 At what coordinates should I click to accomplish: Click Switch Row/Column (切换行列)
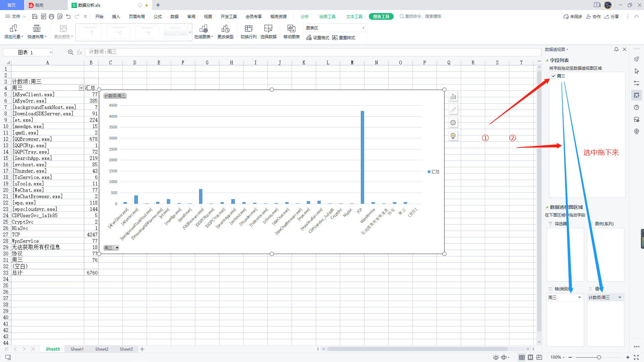click(249, 32)
